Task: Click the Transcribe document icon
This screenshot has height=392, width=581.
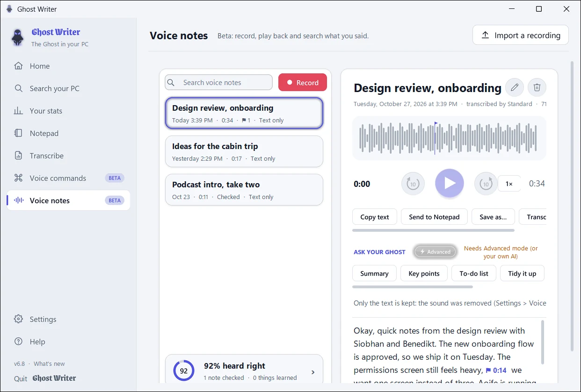Action: (x=18, y=156)
